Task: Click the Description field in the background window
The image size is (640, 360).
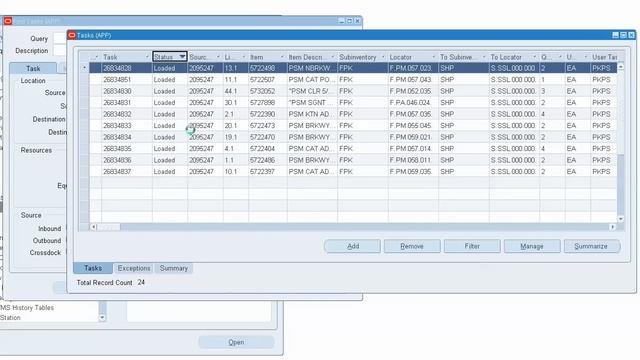Action: [60, 51]
